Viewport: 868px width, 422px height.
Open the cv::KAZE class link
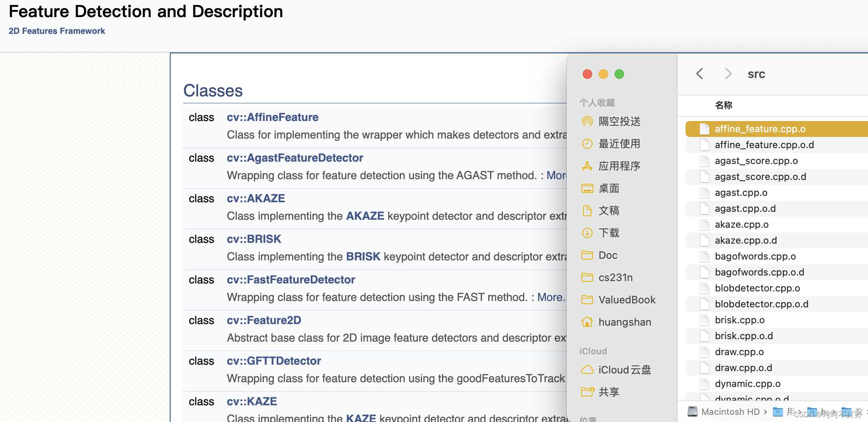(x=252, y=402)
